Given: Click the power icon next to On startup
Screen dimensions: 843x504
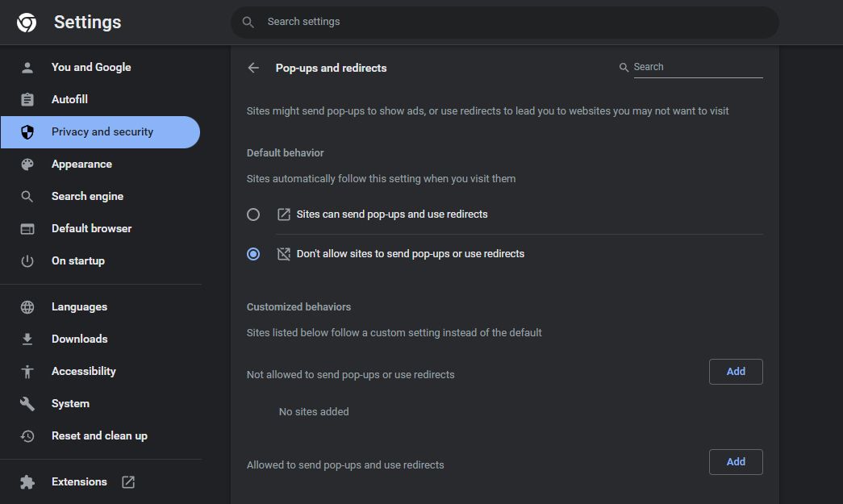Looking at the screenshot, I should 27,260.
